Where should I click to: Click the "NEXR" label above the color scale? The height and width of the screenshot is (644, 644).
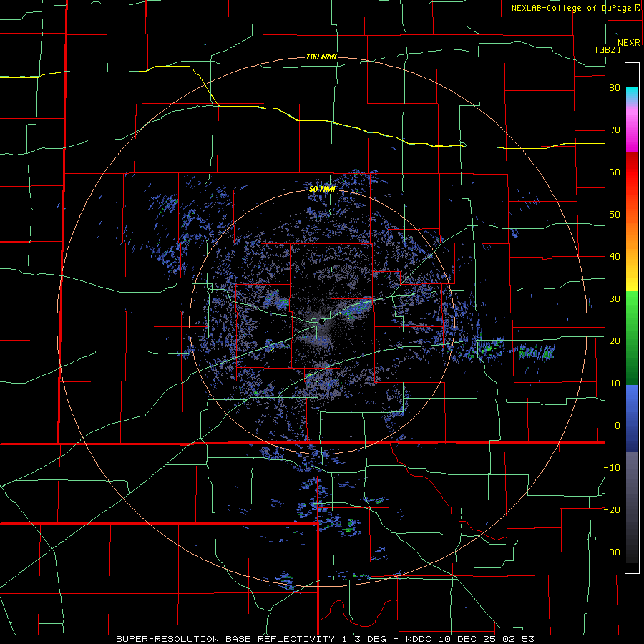pos(629,43)
